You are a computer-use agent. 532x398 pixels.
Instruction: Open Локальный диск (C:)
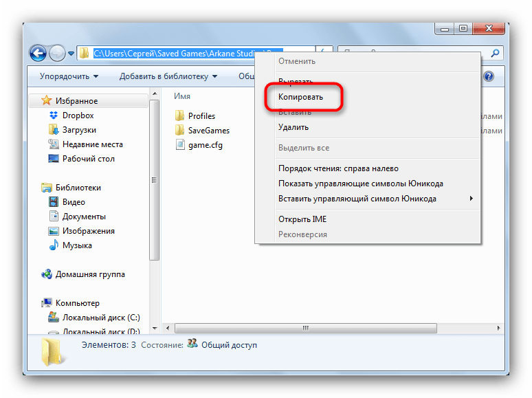(101, 318)
